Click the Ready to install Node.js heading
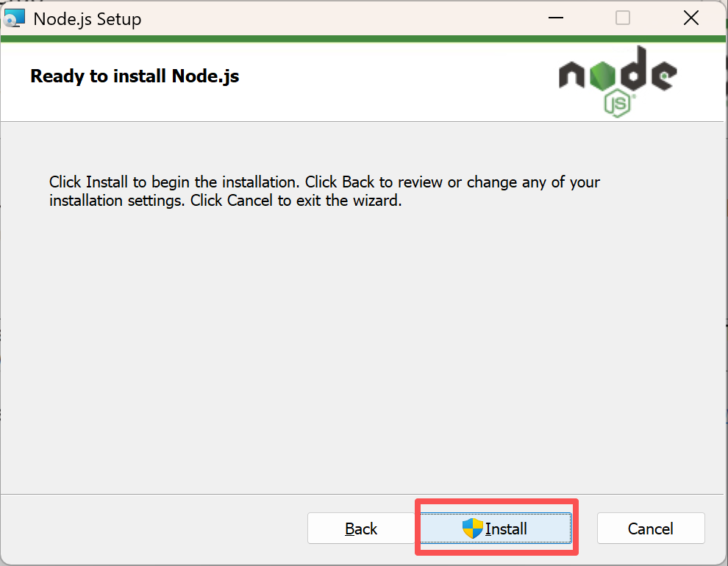 tap(135, 76)
